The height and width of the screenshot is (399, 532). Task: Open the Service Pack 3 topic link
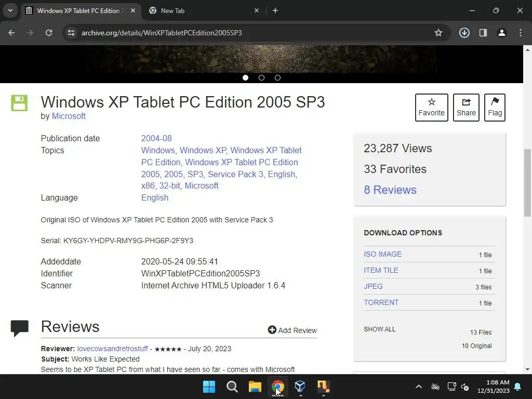coord(235,174)
